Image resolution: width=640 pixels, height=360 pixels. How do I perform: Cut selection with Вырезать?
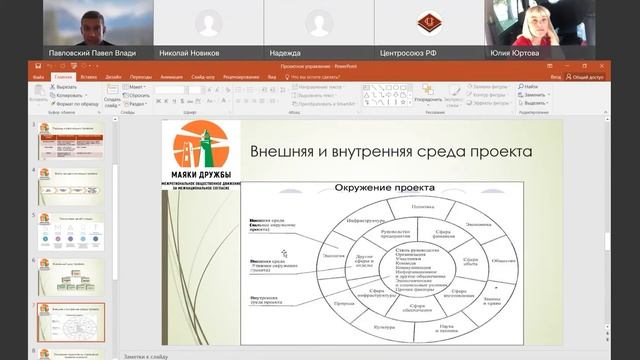pyautogui.click(x=63, y=87)
